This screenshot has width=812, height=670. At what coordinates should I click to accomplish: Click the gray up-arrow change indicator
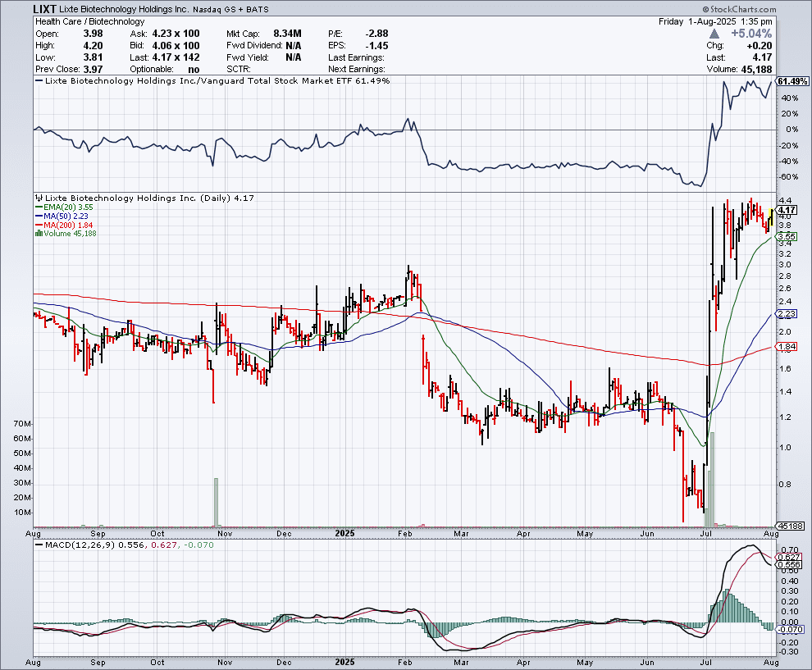(x=716, y=34)
